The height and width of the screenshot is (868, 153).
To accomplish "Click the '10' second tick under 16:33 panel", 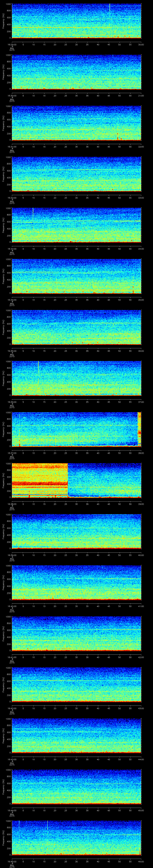I will click(33, 249).
